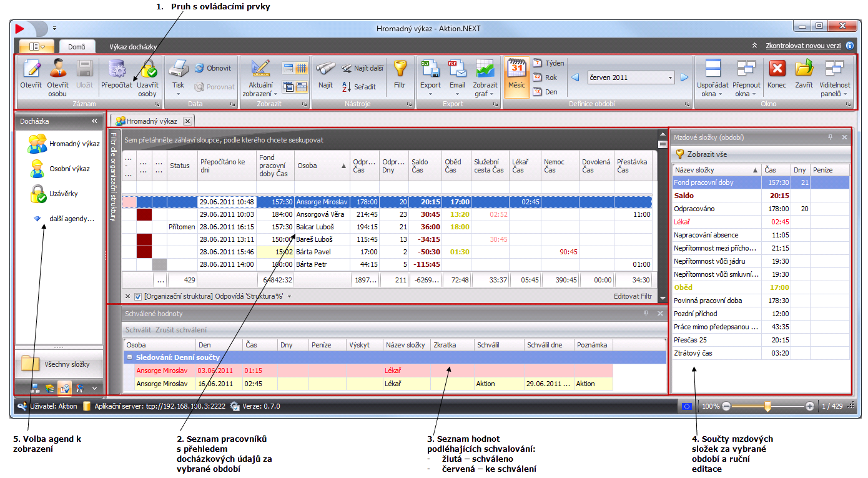The image size is (868, 478).
Task: Click the Uzavřít osoby padlock icon
Action: point(148,77)
